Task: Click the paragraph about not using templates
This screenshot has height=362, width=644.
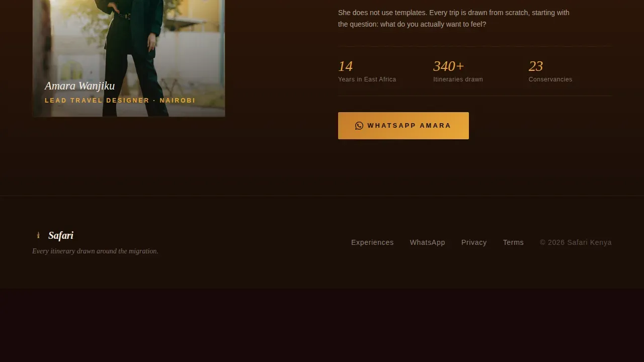Action: click(x=454, y=19)
